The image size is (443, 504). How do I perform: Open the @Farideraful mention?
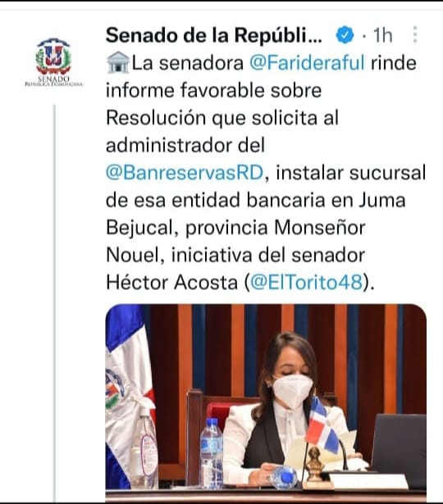pos(308,62)
